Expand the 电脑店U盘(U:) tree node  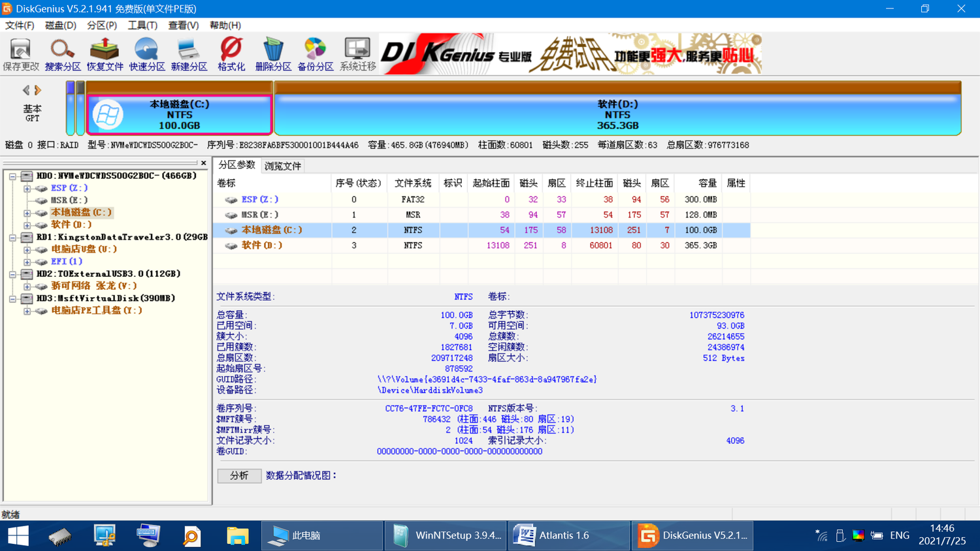(27, 249)
